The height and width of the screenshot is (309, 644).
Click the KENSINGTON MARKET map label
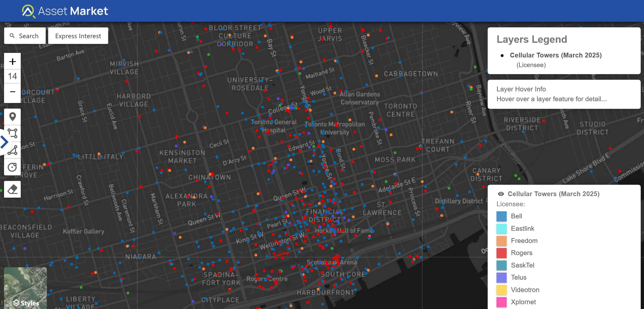click(x=182, y=157)
